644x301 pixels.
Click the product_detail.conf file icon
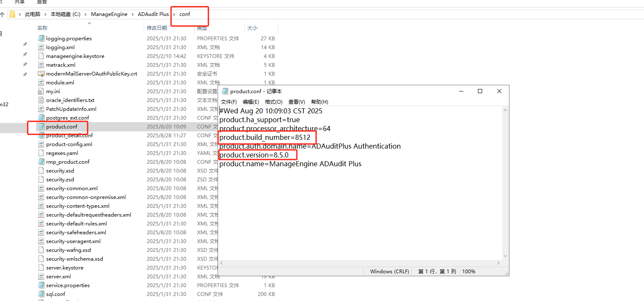pyautogui.click(x=41, y=135)
